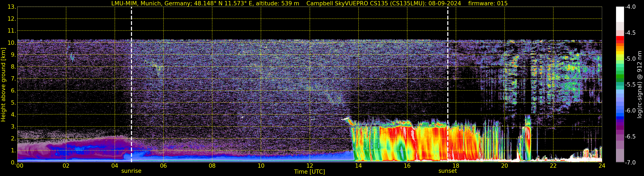Screen dimensions: 644x176
Task: Click the '11.' height axis tick label
Action: [x=12, y=31]
